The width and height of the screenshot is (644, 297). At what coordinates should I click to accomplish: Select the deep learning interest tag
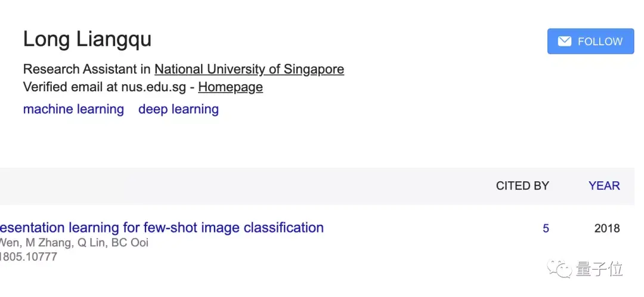click(178, 110)
